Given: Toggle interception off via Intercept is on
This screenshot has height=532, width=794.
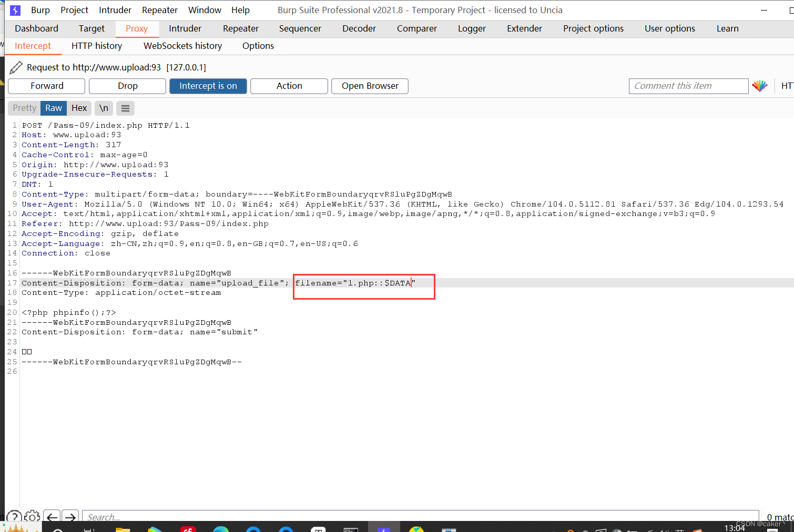Looking at the screenshot, I should [x=208, y=86].
